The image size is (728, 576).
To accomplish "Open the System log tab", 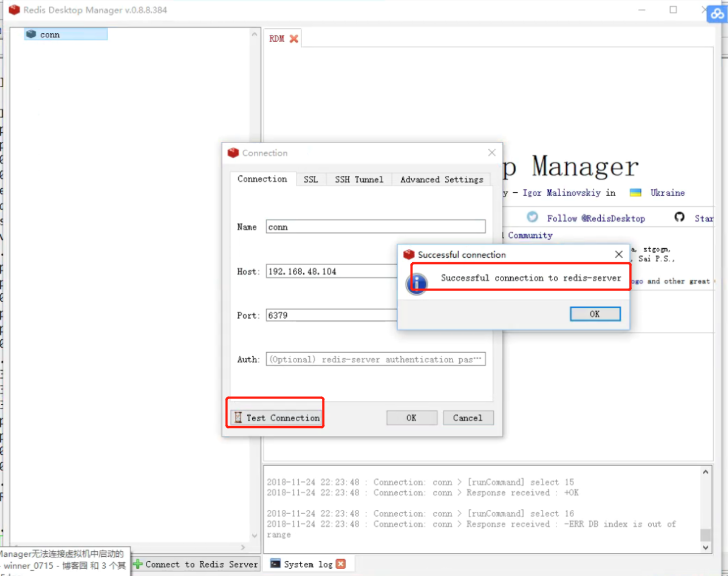I will point(308,564).
